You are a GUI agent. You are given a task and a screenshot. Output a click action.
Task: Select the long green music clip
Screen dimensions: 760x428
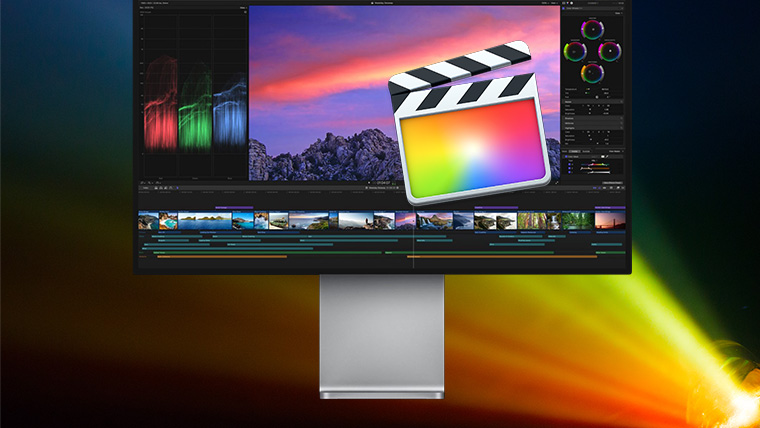point(267,253)
